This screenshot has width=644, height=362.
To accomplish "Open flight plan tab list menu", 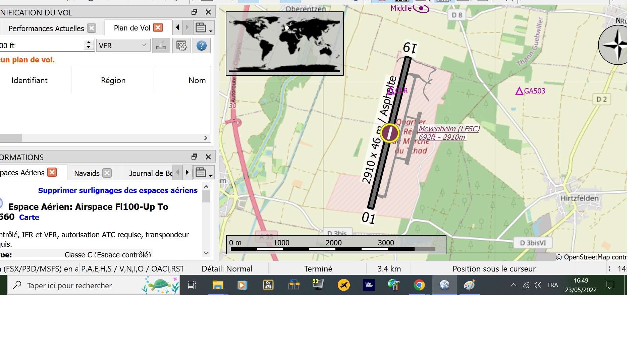I will pyautogui.click(x=204, y=28).
